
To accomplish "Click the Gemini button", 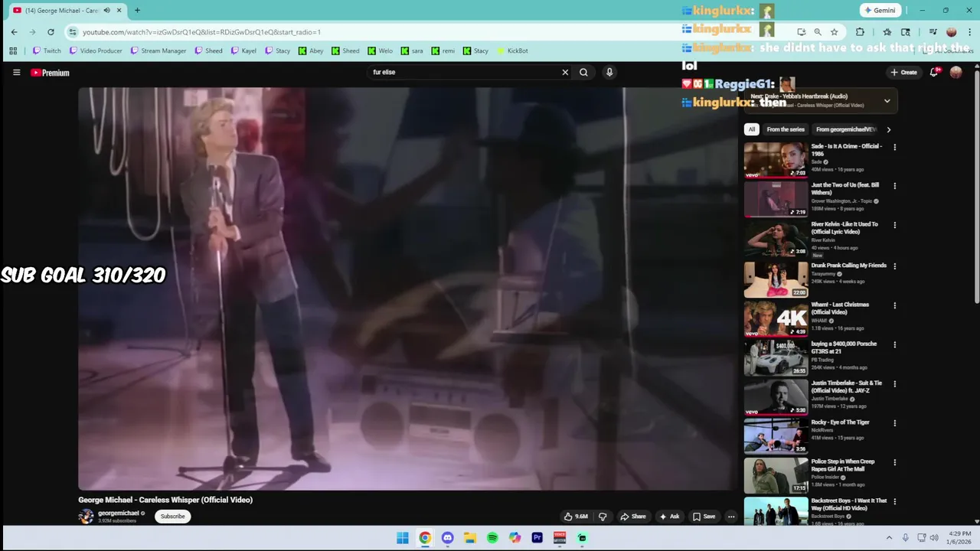I will pos(879,11).
